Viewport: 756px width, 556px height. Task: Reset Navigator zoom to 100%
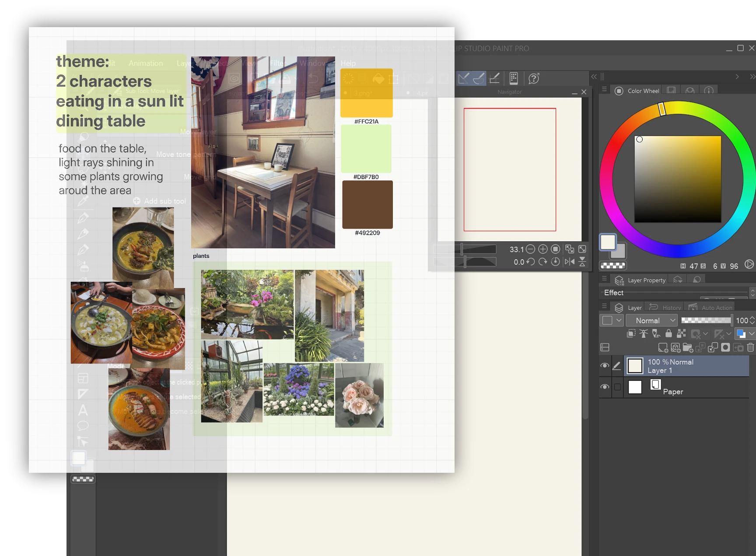(556, 249)
